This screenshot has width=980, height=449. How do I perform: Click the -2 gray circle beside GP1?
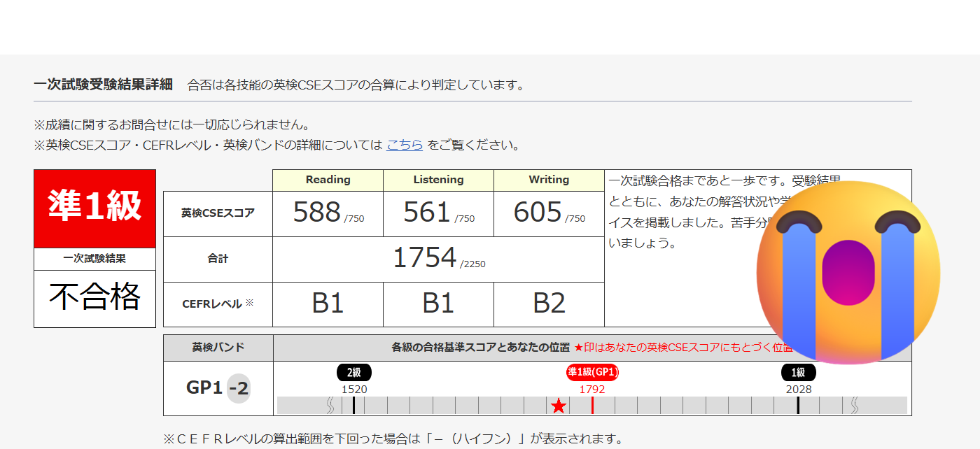pos(239,388)
